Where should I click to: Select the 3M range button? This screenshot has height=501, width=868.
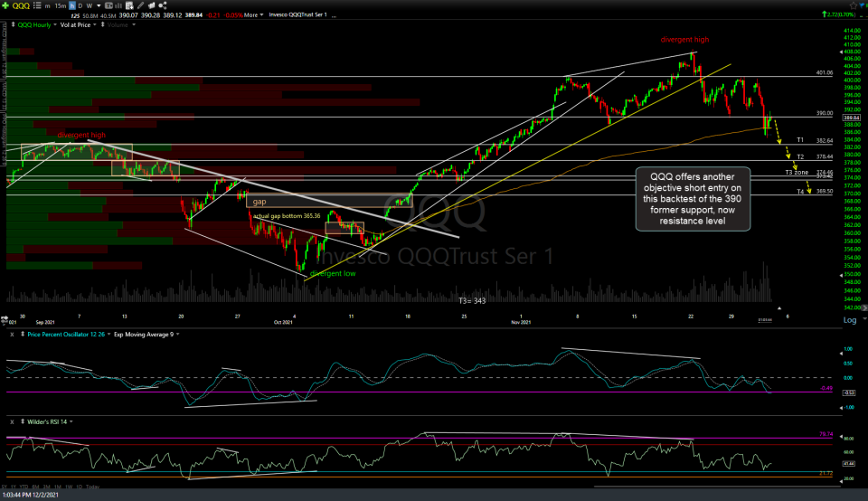(46, 487)
